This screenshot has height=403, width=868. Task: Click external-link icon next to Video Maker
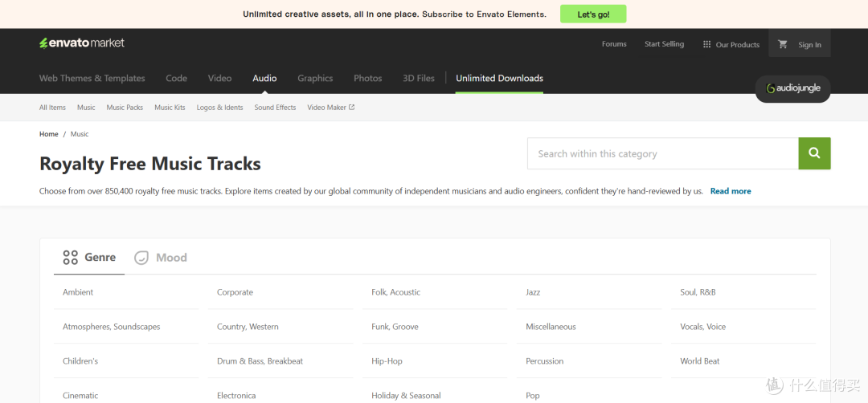(351, 108)
